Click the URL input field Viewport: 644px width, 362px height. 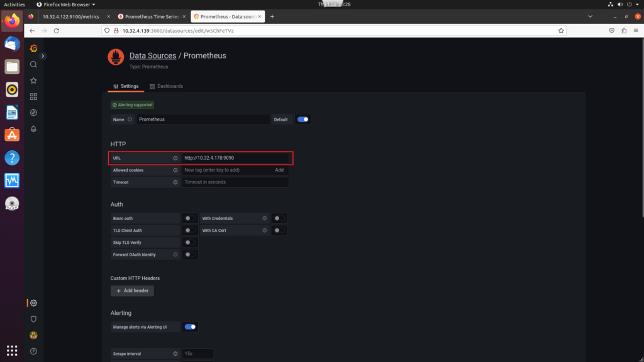pos(235,158)
